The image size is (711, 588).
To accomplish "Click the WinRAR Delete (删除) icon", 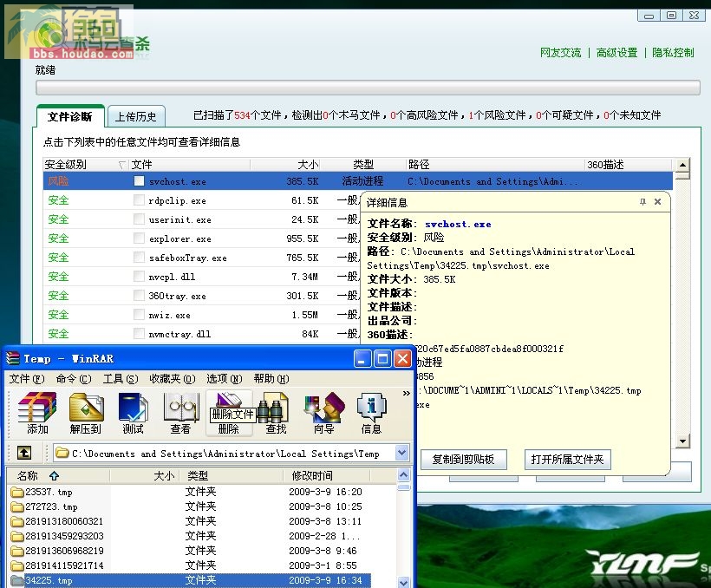I will (x=229, y=413).
